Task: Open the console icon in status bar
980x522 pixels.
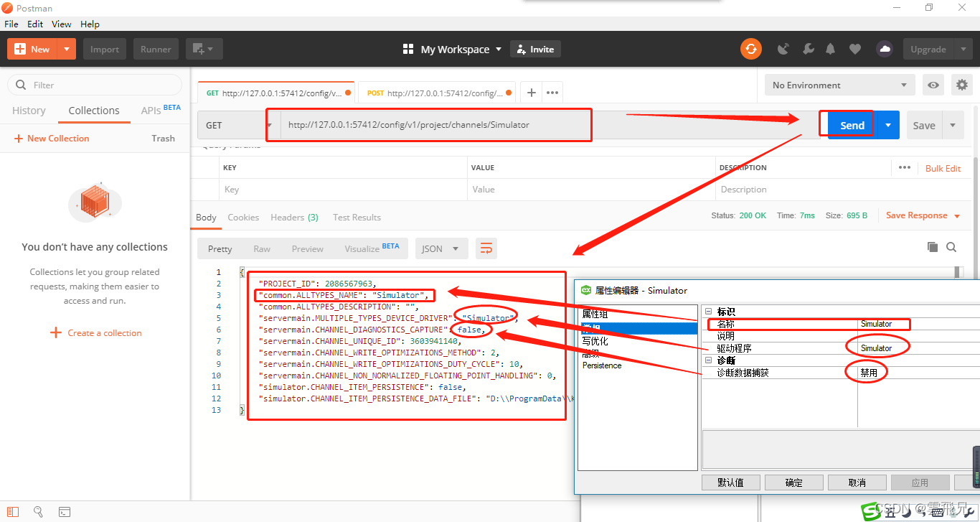Action: coord(65,512)
